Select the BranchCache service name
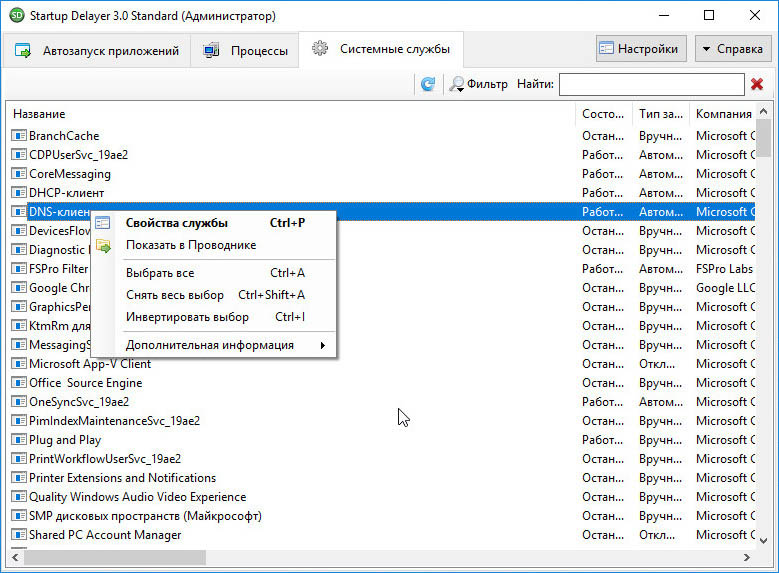779x573 pixels. [64, 136]
